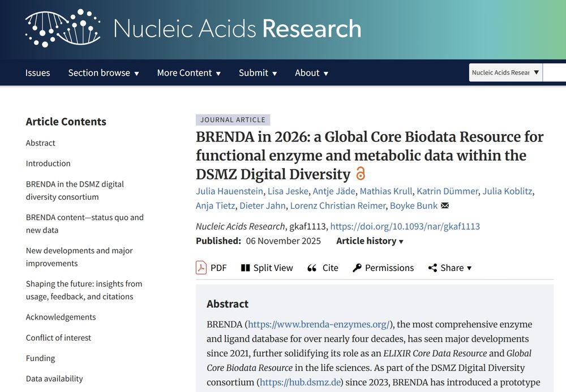
Task: Open the About dropdown menu
Action: point(311,73)
